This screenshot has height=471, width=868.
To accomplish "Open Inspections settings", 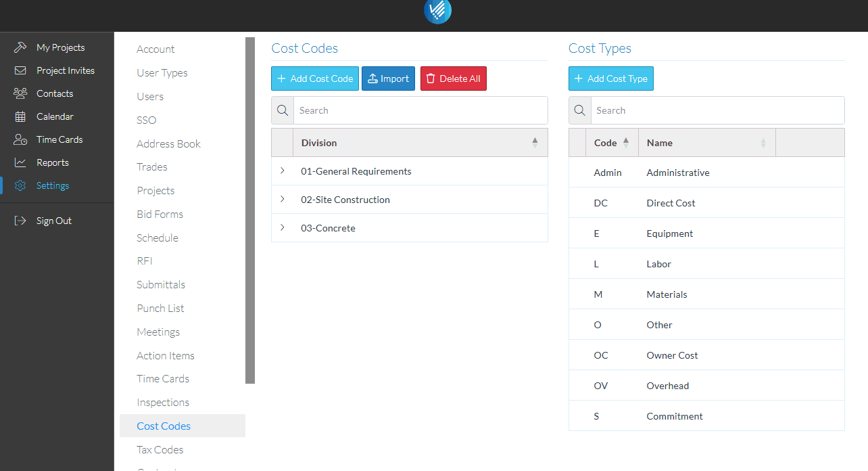I will tap(163, 403).
